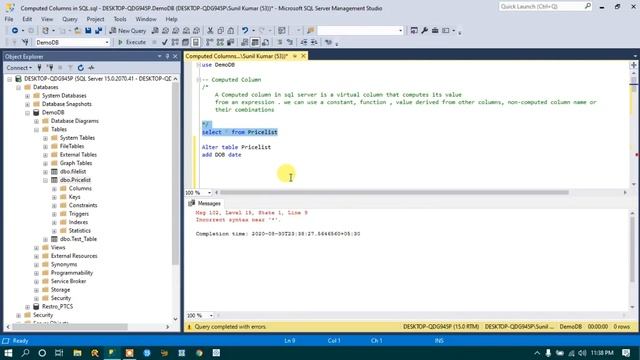This screenshot has height=360, width=640.
Task: Click the New Query button
Action: [128, 31]
